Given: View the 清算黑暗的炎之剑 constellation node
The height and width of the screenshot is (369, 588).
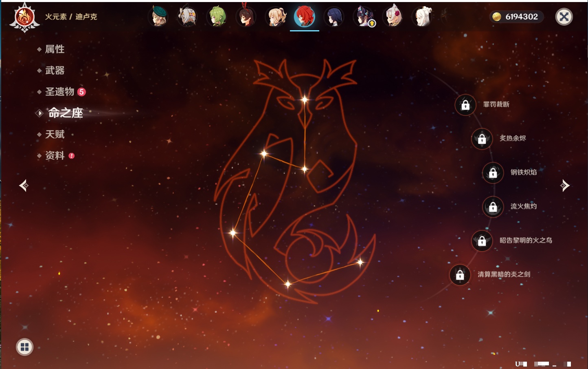Looking at the screenshot, I should (x=460, y=275).
